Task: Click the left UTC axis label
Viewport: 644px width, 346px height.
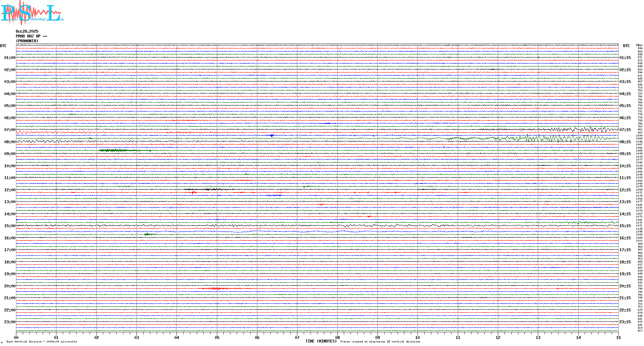Action: pos(3,46)
